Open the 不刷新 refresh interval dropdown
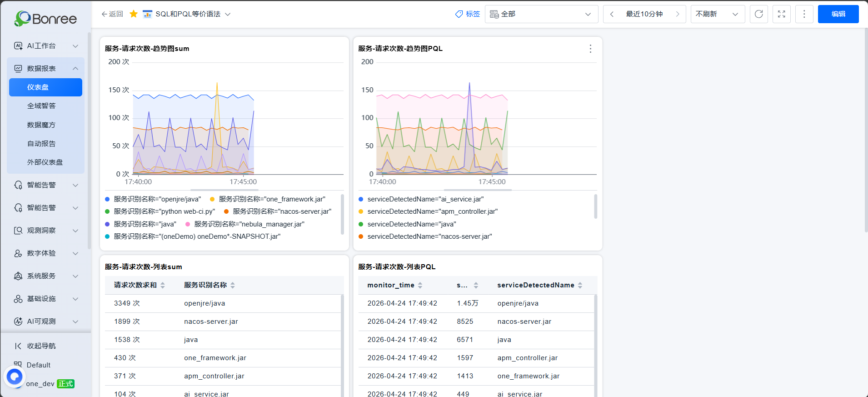The height and width of the screenshot is (397, 868). pos(718,14)
